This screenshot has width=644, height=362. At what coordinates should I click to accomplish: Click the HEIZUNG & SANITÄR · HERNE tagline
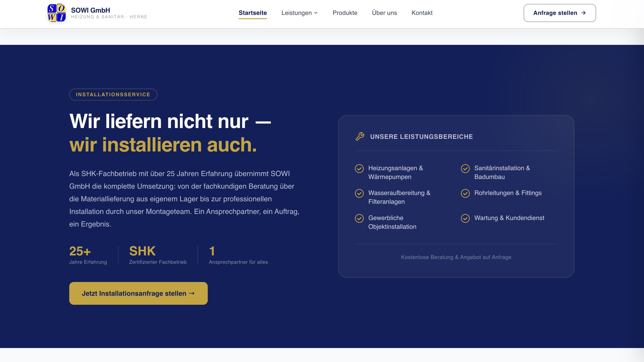tap(109, 17)
